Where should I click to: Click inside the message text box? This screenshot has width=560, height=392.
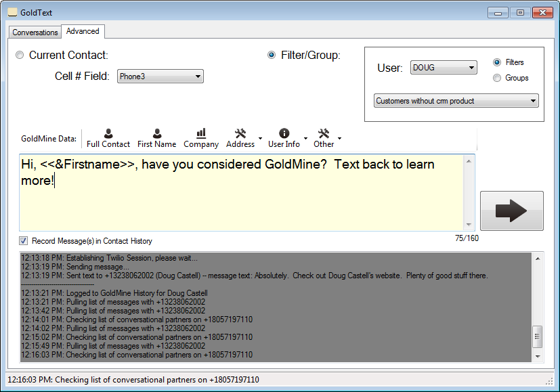coord(242,193)
